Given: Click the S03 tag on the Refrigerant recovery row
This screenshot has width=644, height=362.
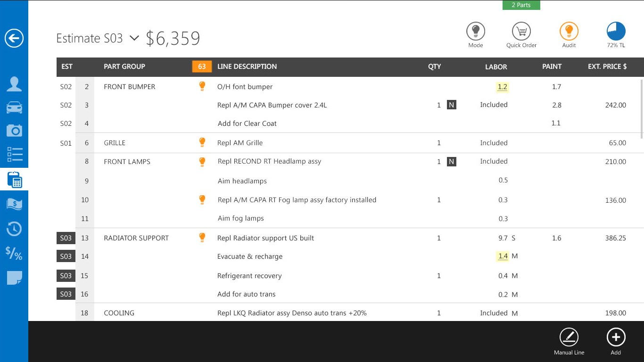Looking at the screenshot, I should tap(66, 275).
